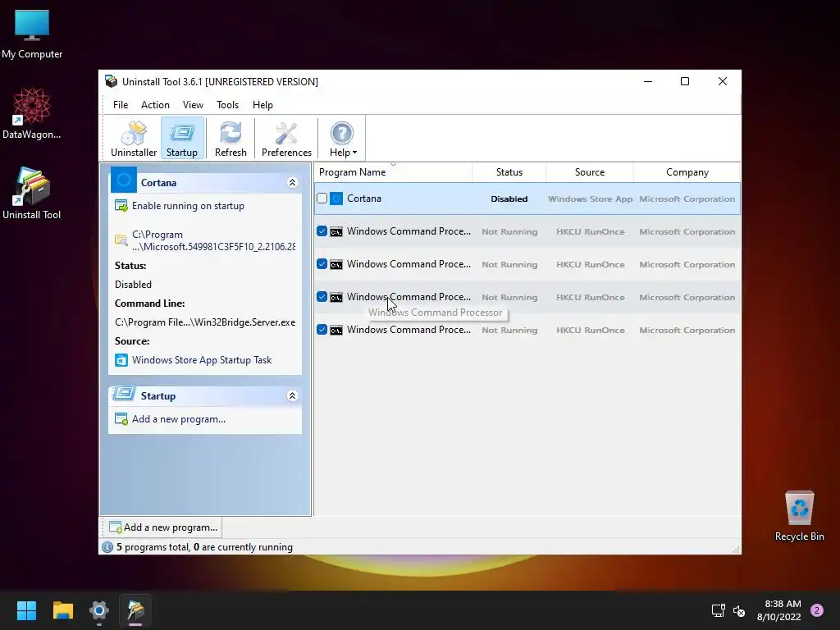The image size is (840, 630).
Task: Open Preferences from the toolbar
Action: [x=286, y=139]
